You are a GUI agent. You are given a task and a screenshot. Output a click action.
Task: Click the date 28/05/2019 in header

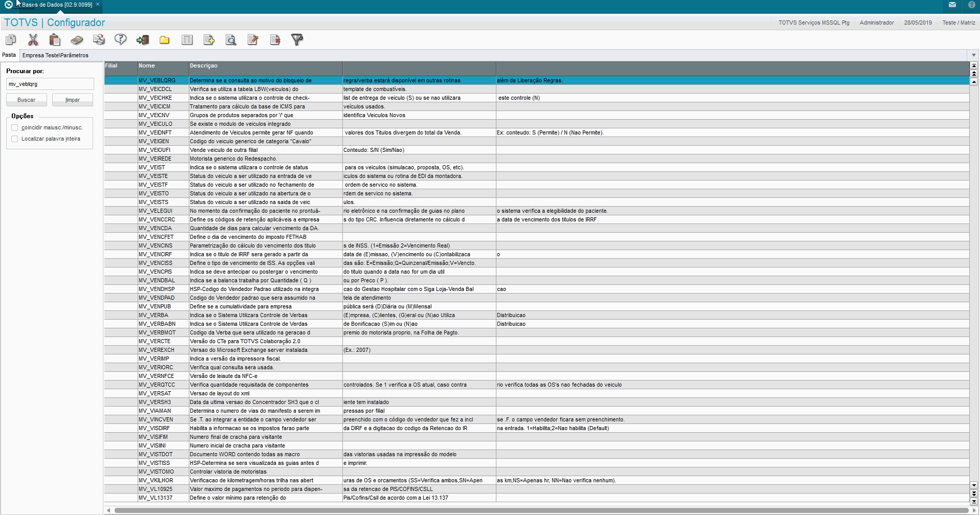918,23
